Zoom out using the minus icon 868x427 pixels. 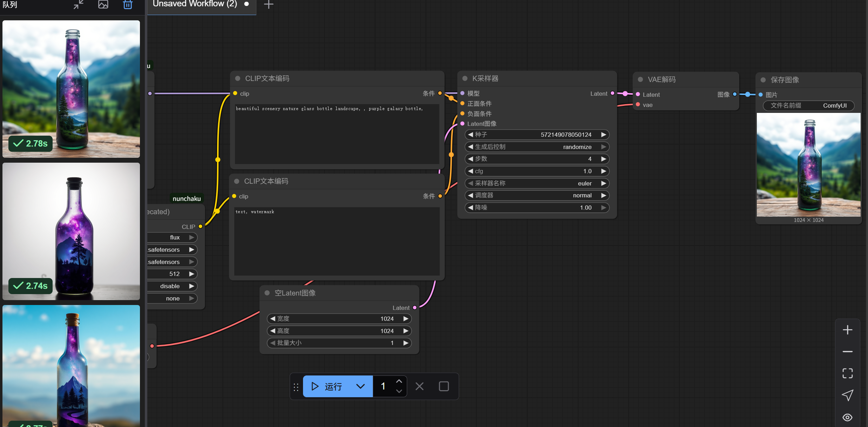click(847, 352)
